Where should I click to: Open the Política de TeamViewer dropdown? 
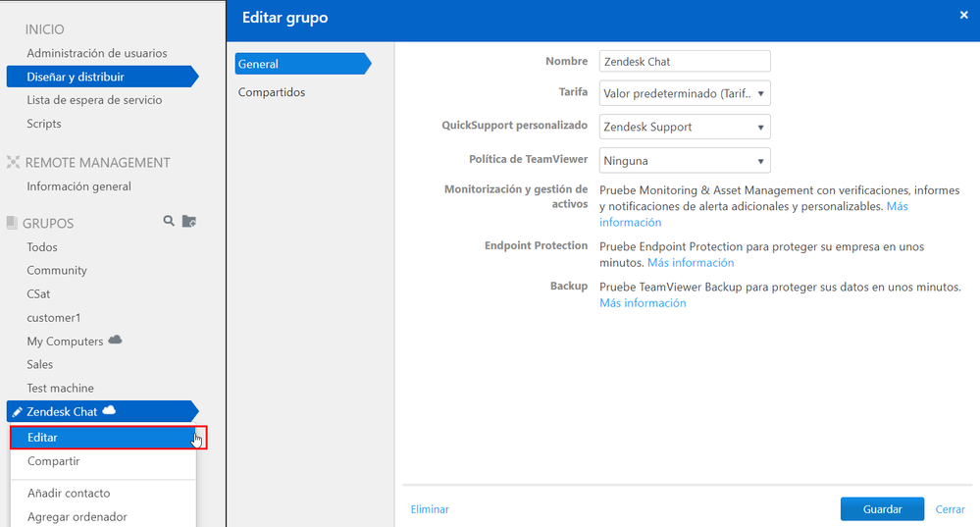(x=685, y=161)
